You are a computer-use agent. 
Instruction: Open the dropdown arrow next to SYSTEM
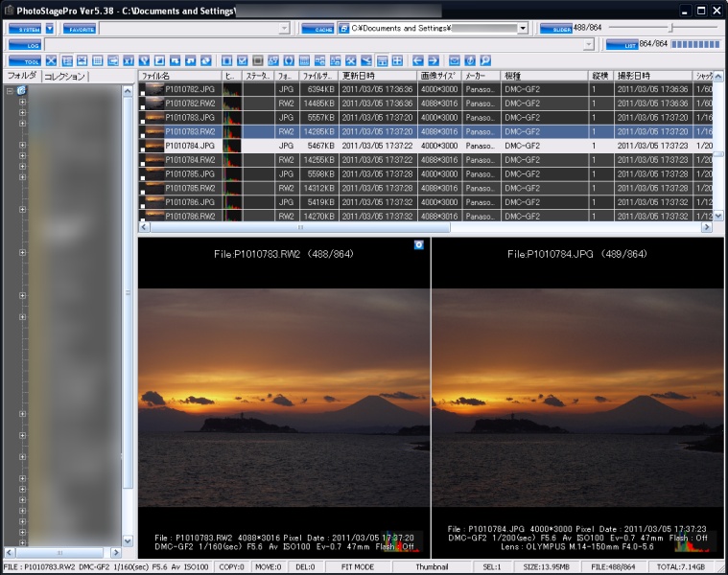pos(50,29)
